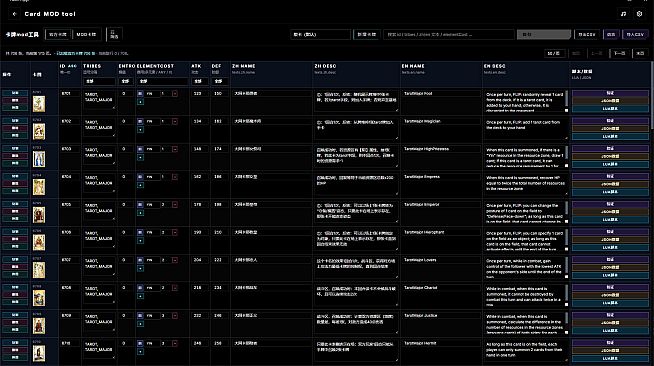The image size is (654, 366).
Task: Add an element cost with the green plus in row 6701
Action: (140, 102)
